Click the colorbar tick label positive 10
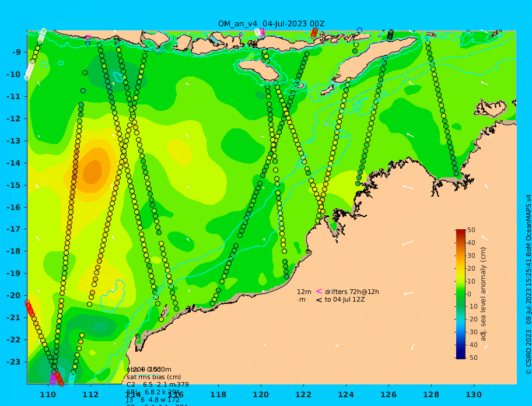The height and width of the screenshot is (406, 532). [x=471, y=281]
